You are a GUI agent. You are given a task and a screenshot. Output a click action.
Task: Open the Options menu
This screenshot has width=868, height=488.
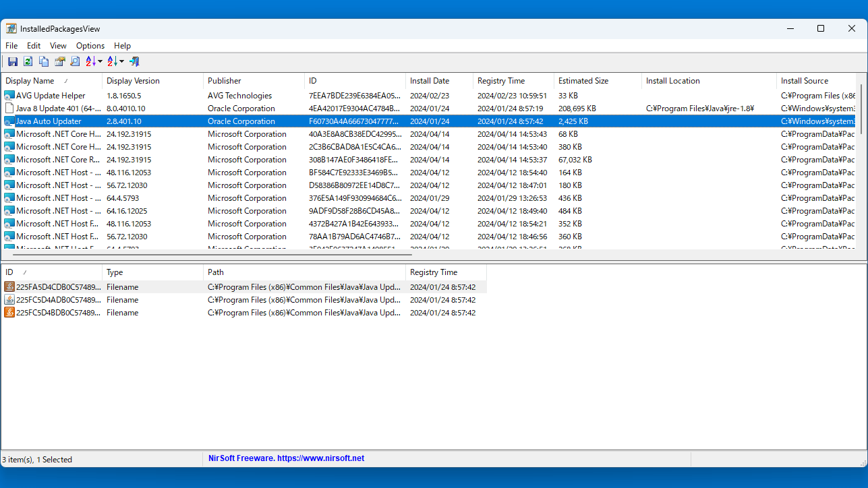pyautogui.click(x=90, y=46)
